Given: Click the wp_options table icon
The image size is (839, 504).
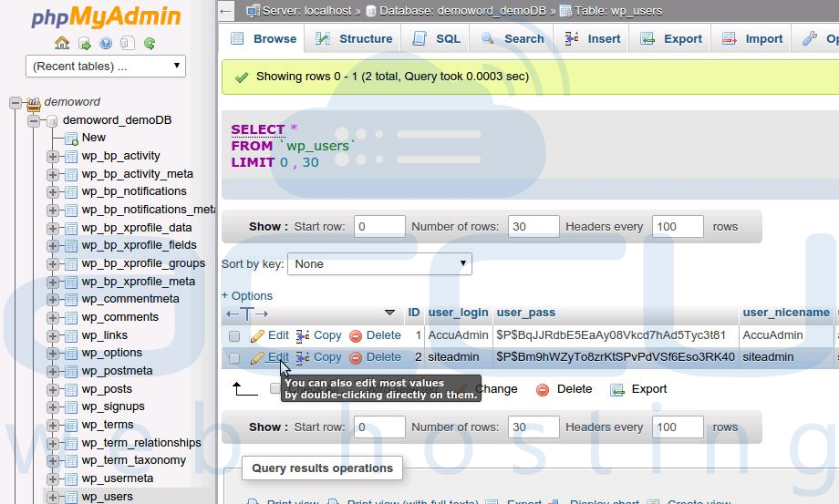Looking at the screenshot, I should (71, 354).
